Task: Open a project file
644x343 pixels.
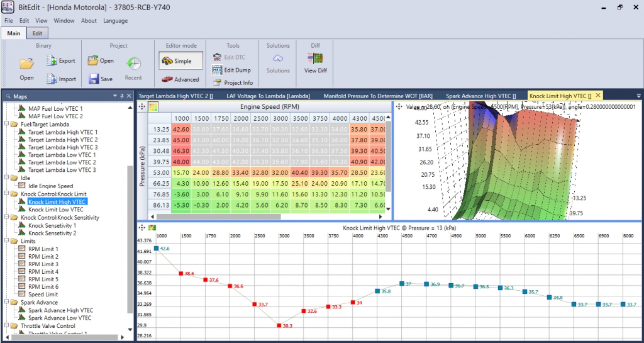Action: tap(100, 61)
